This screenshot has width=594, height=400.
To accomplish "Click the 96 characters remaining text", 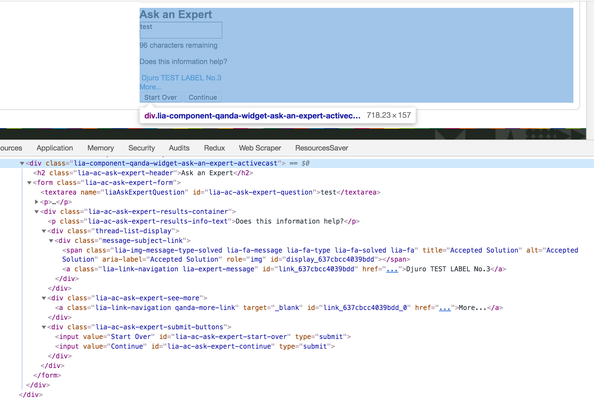I will tap(178, 45).
